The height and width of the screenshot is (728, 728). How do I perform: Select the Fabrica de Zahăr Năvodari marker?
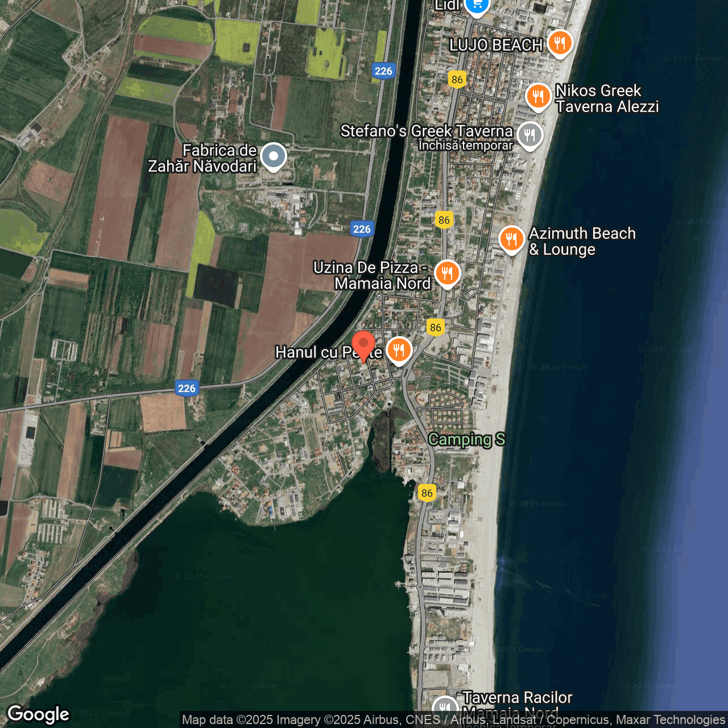point(274,156)
